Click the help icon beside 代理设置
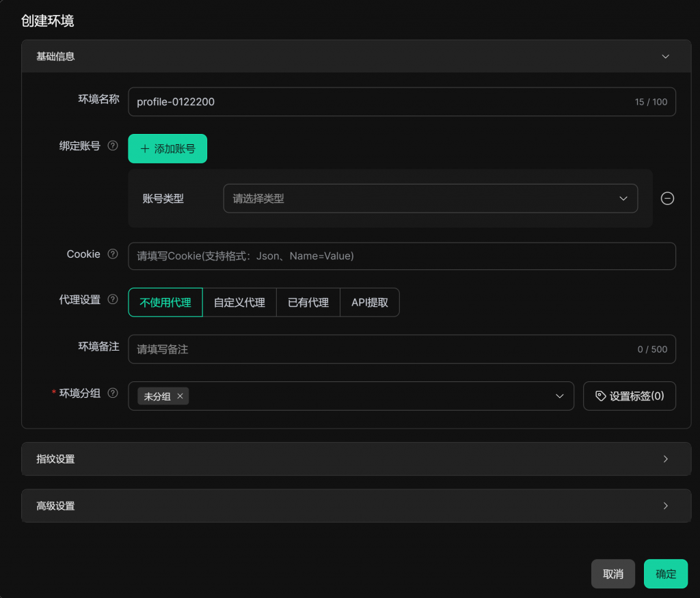 tap(113, 299)
